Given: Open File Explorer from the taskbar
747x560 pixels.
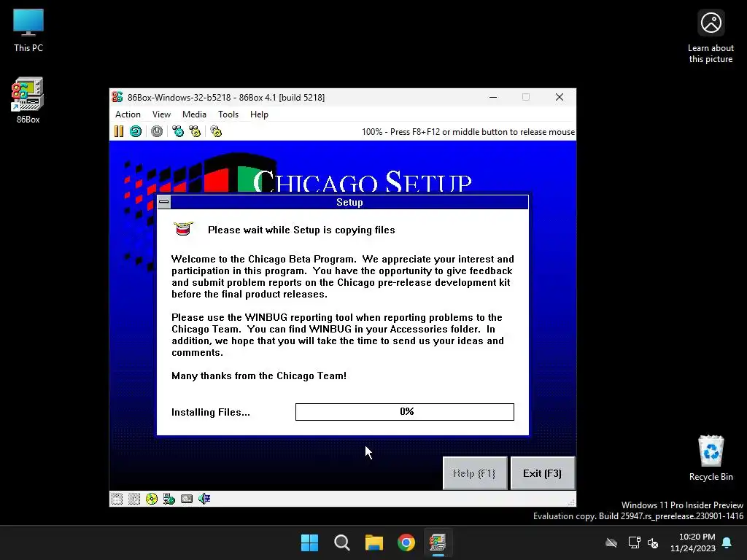Looking at the screenshot, I should pyautogui.click(x=374, y=542).
